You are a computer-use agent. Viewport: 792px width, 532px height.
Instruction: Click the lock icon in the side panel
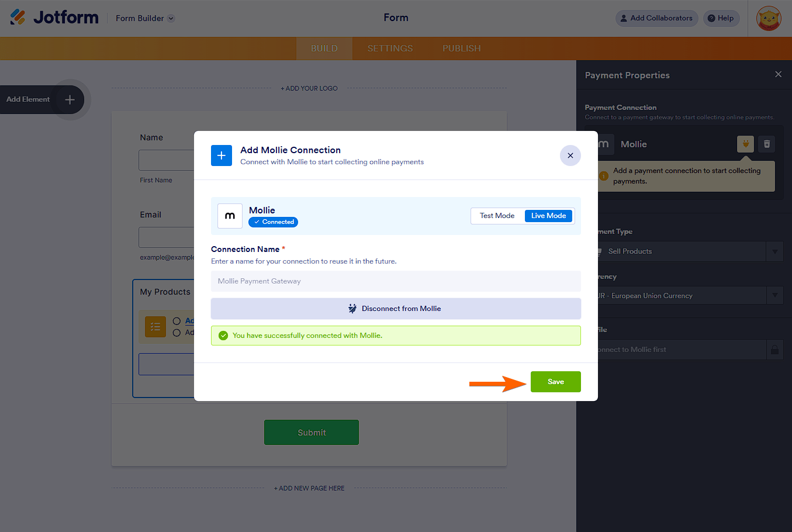coord(774,350)
